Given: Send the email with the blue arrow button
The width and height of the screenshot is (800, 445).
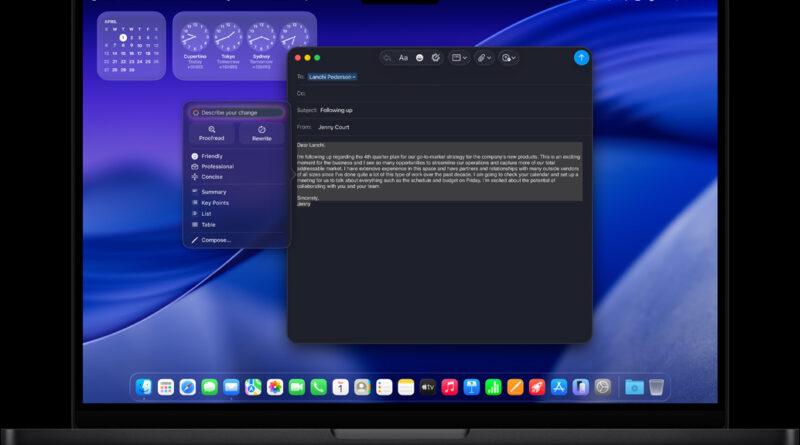Looking at the screenshot, I should coord(581,58).
